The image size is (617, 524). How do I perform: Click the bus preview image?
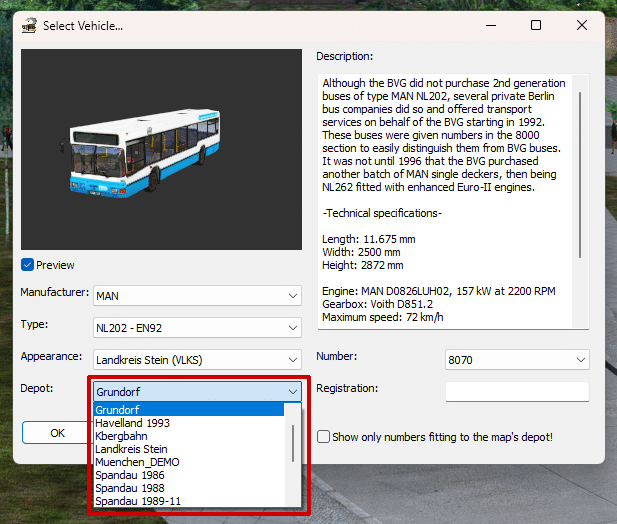click(161, 150)
